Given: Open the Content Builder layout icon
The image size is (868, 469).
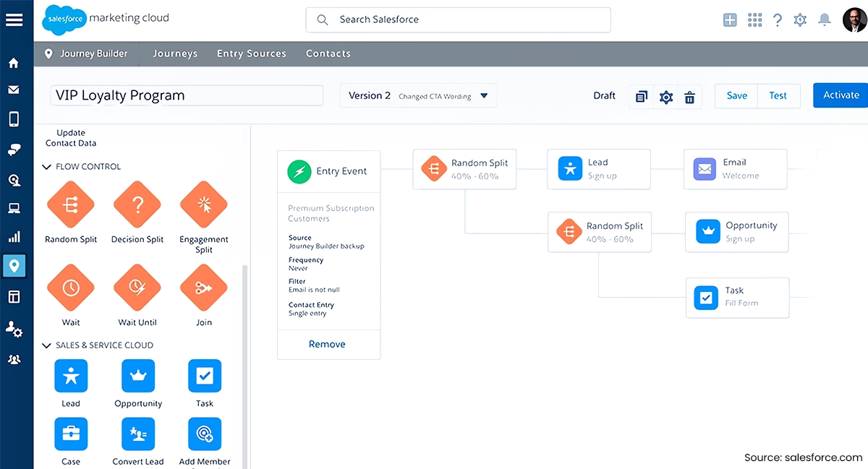Looking at the screenshot, I should click(14, 296).
